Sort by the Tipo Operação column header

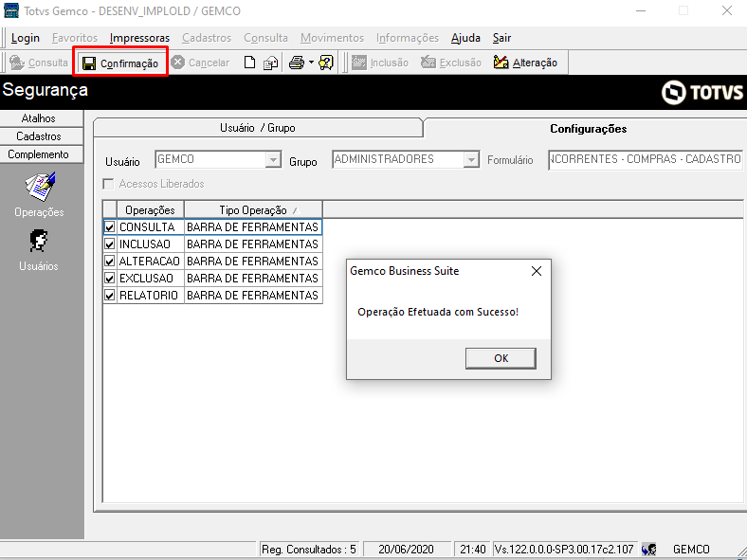pos(253,210)
